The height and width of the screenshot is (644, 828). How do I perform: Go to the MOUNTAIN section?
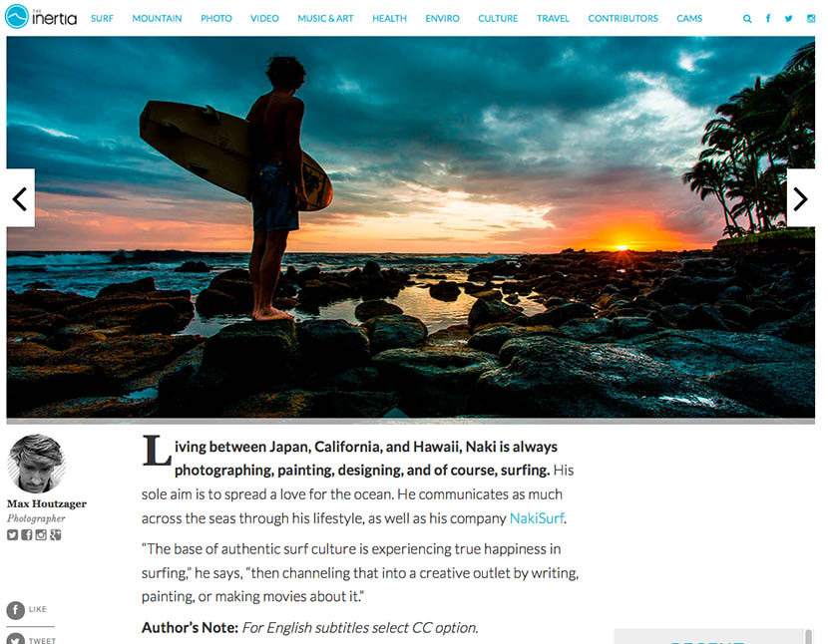coord(157,19)
